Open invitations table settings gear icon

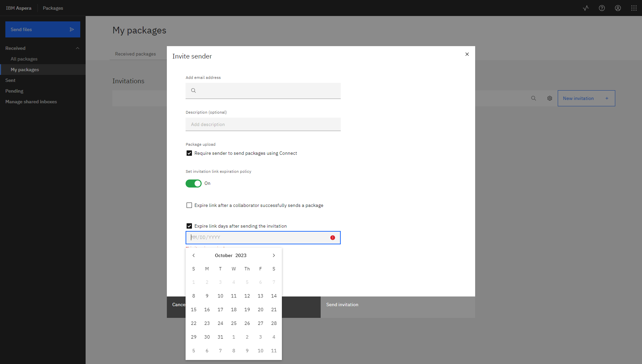(550, 98)
